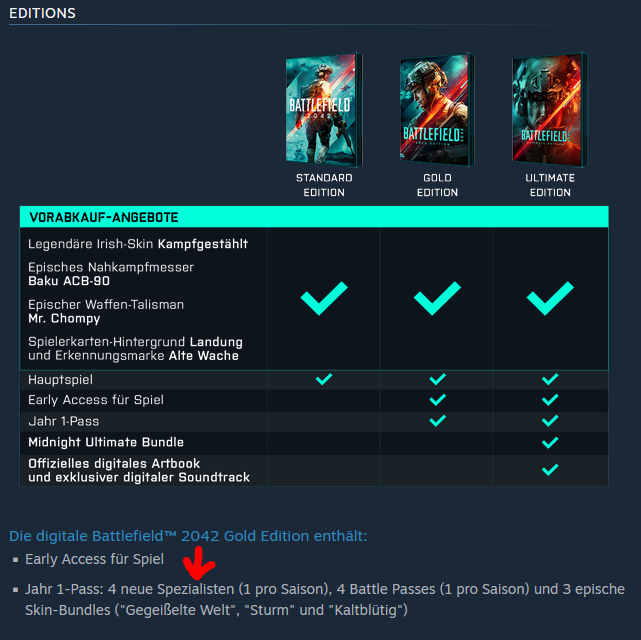Select the ULTIMATE EDITION label
641x640 pixels.
click(550, 185)
